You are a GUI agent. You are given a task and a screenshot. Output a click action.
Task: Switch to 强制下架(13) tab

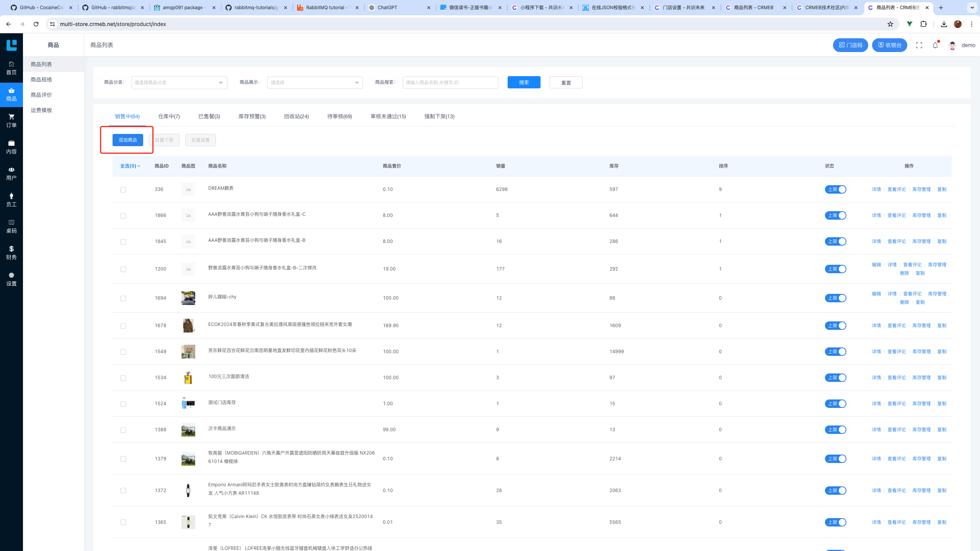pyautogui.click(x=439, y=116)
